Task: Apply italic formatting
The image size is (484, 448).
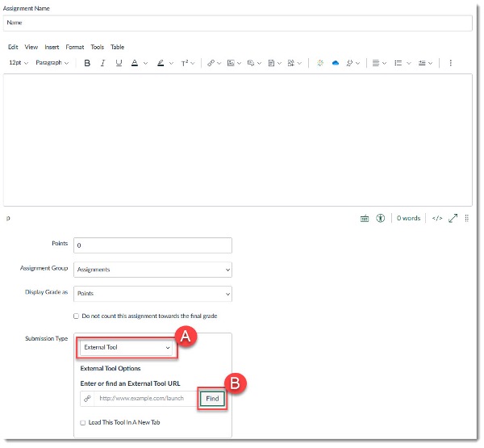Action: [102, 63]
